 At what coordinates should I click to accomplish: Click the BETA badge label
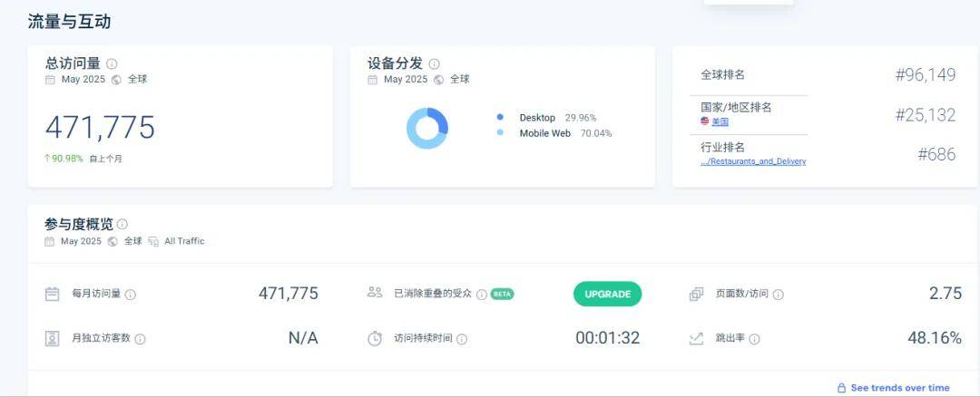(x=502, y=294)
